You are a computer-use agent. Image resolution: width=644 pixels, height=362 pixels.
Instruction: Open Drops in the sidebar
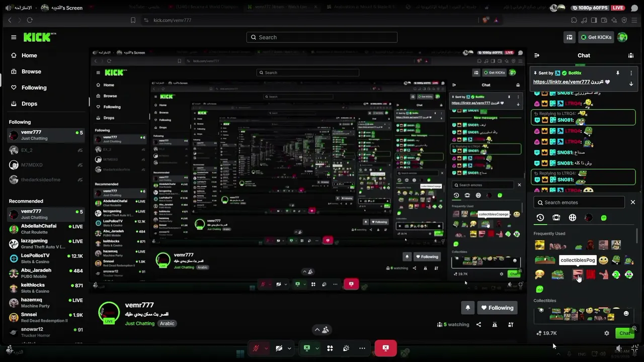coord(24,104)
